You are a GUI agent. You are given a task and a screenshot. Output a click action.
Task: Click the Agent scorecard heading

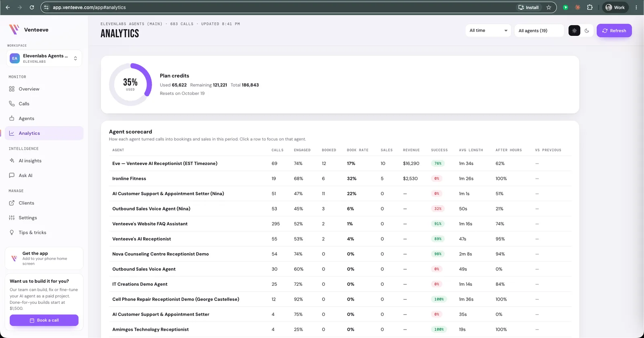pyautogui.click(x=130, y=132)
